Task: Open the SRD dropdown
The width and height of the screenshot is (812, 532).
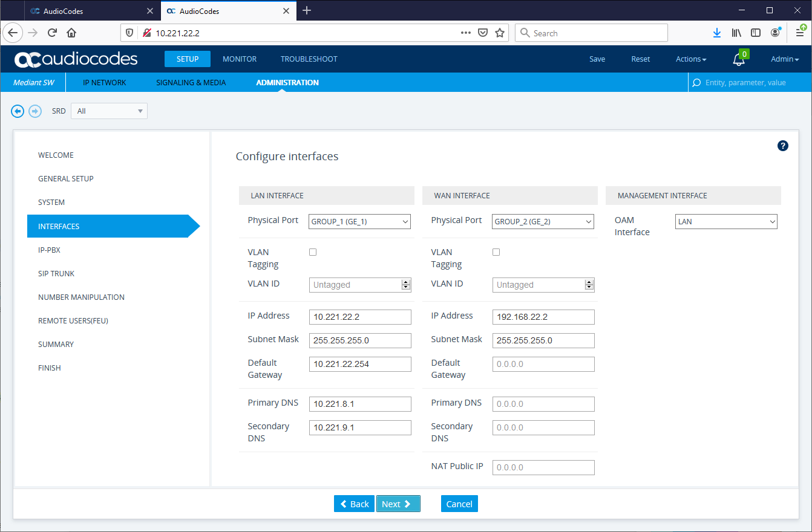Action: [x=109, y=111]
